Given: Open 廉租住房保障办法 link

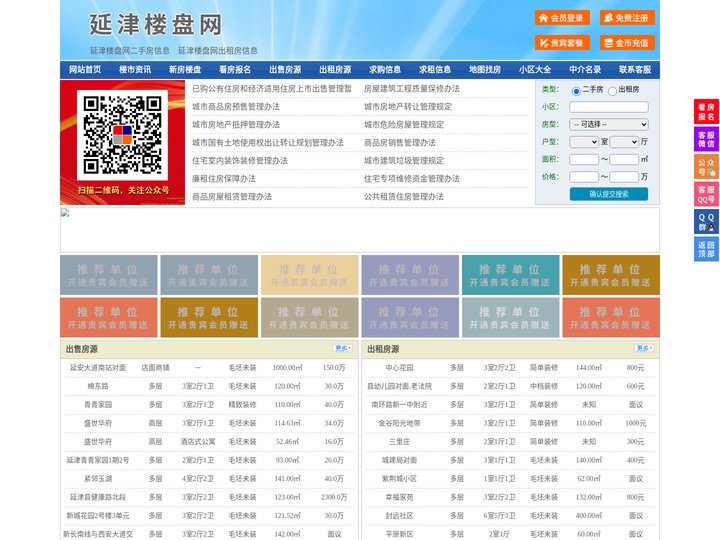Looking at the screenshot, I should 224,179.
